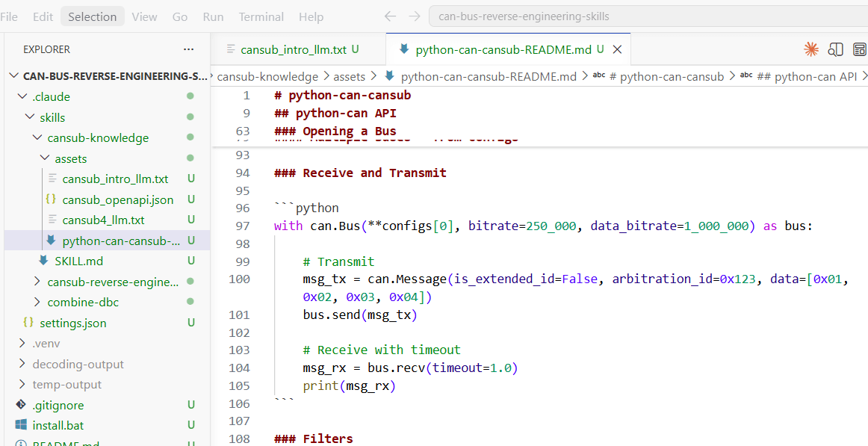868x446 pixels.
Task: Expand the temp-output folder
Action: click(22, 384)
